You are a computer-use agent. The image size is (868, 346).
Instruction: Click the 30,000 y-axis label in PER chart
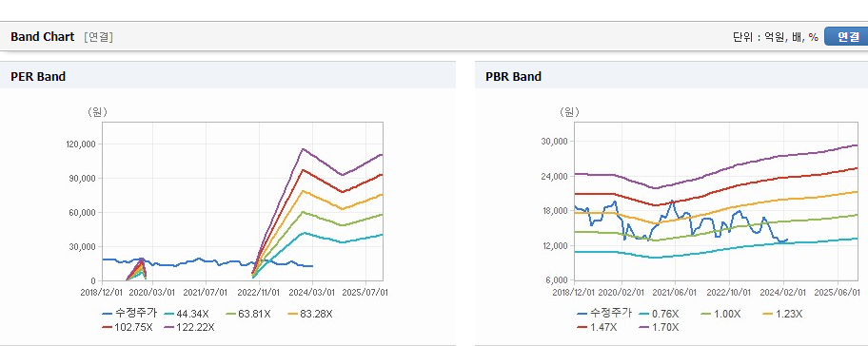(84, 247)
